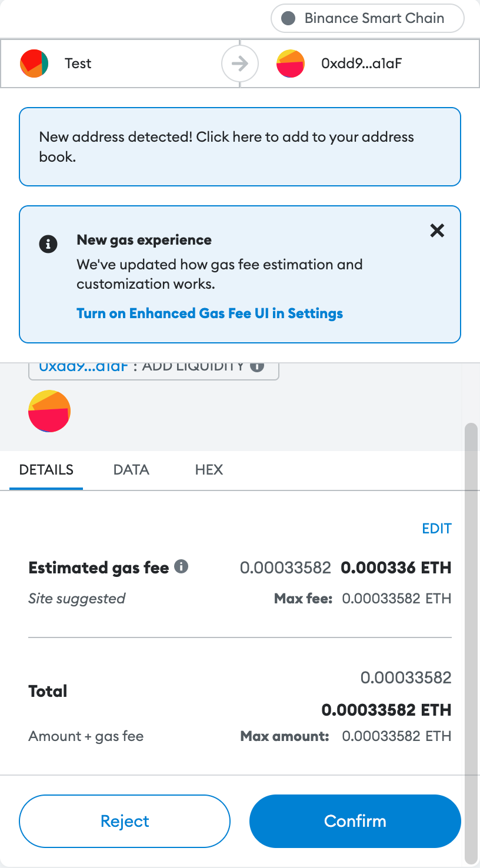
Task: Click the recipient avatar beside 0xdd9...a1aF in header
Action: 291,64
